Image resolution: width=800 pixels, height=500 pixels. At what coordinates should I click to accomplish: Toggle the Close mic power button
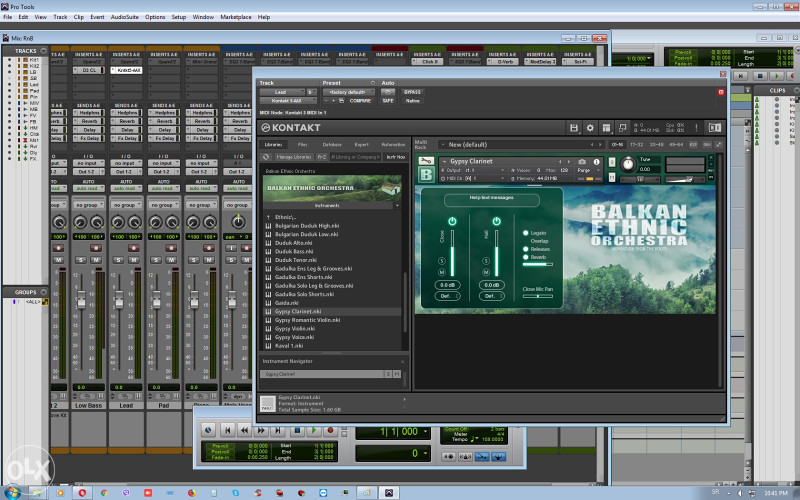point(452,221)
